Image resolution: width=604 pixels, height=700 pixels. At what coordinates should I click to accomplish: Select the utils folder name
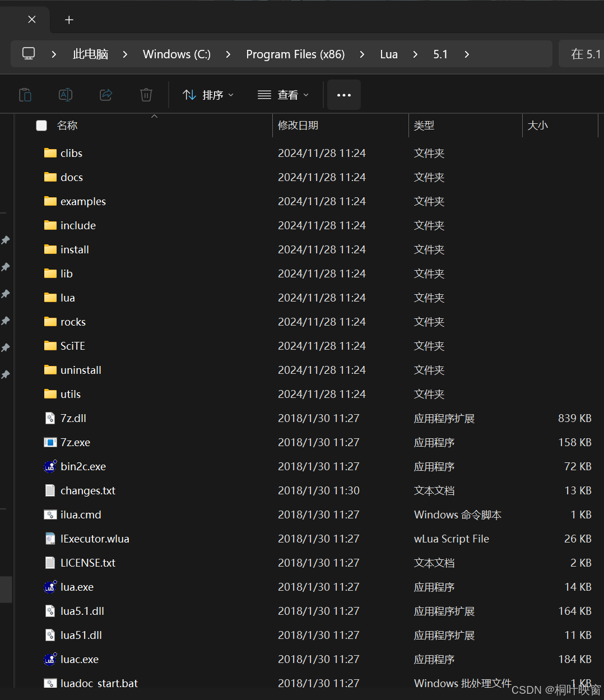coord(71,394)
